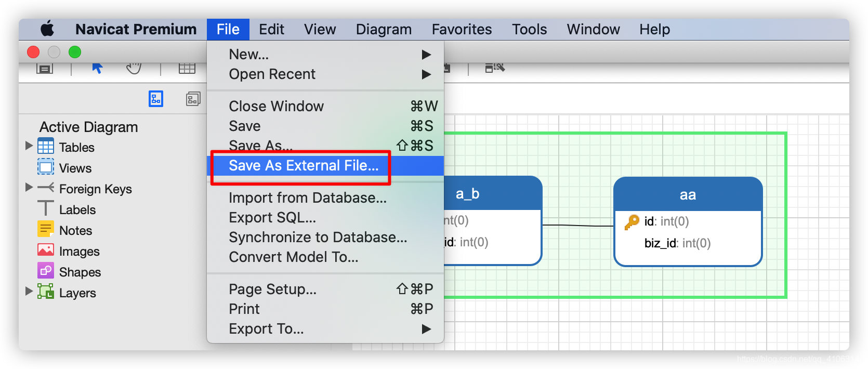The width and height of the screenshot is (868, 369).
Task: Open the View menu
Action: point(320,29)
